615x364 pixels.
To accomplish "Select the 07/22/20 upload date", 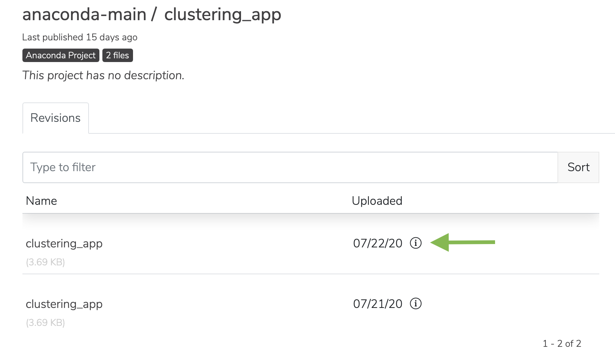I will pyautogui.click(x=378, y=243).
